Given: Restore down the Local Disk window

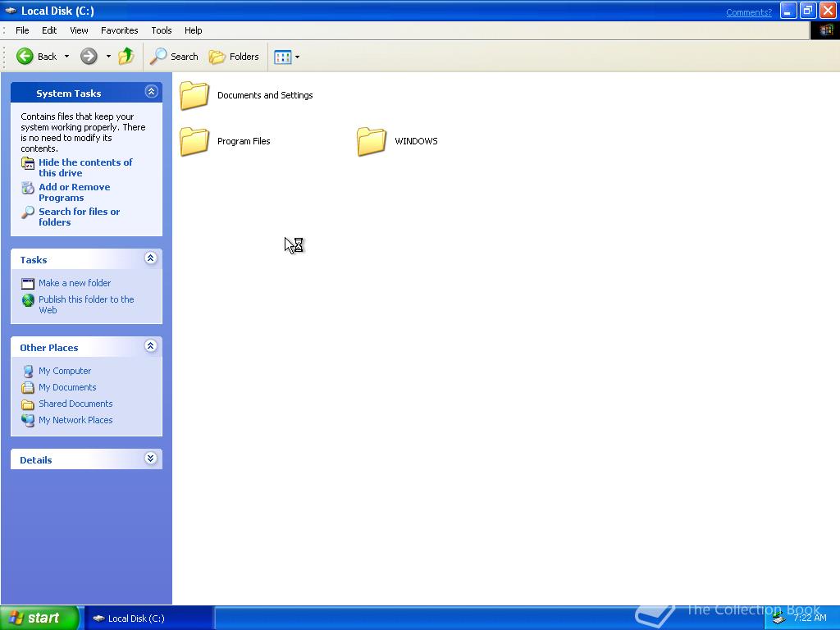Looking at the screenshot, I should coord(808,11).
